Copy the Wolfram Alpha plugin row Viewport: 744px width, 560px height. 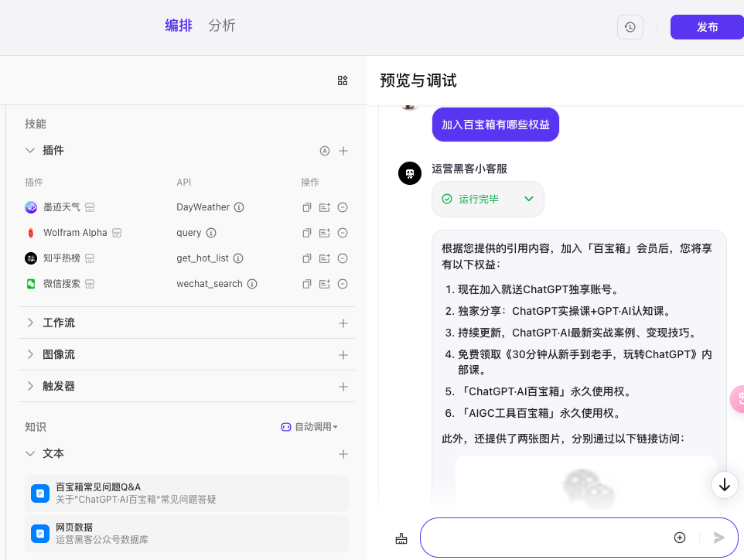pyautogui.click(x=307, y=233)
